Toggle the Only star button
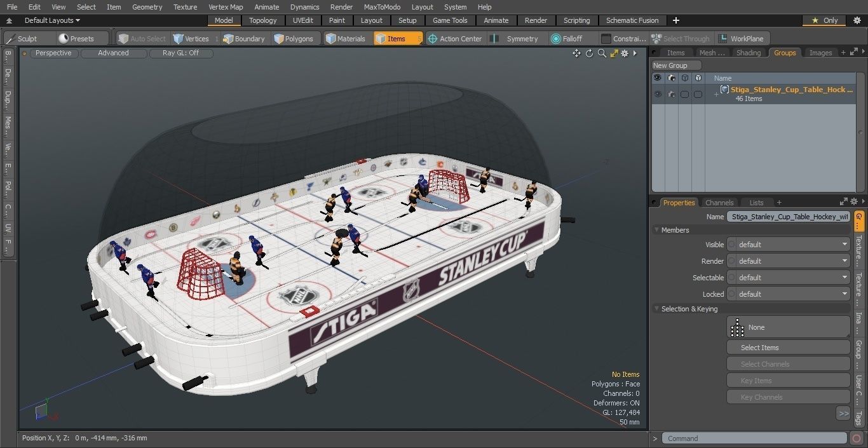This screenshot has height=448, width=868. (824, 20)
